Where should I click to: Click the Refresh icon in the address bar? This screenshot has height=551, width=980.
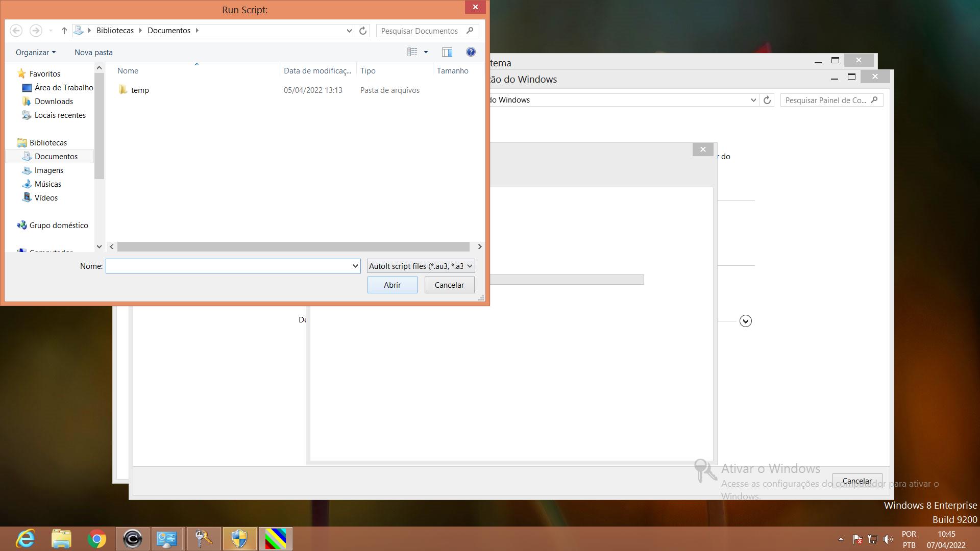[363, 31]
